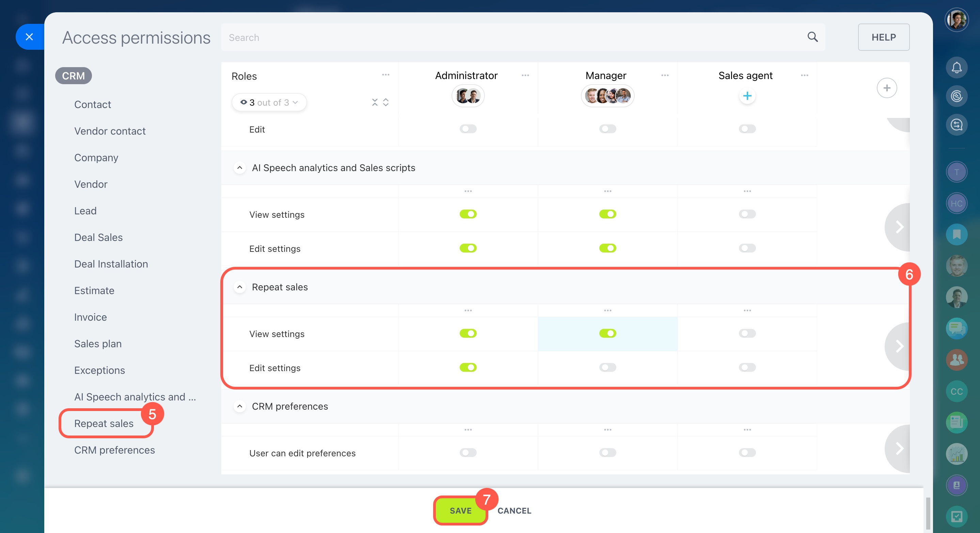This screenshot has width=980, height=533.
Task: Click the HELP button
Action: [883, 37]
